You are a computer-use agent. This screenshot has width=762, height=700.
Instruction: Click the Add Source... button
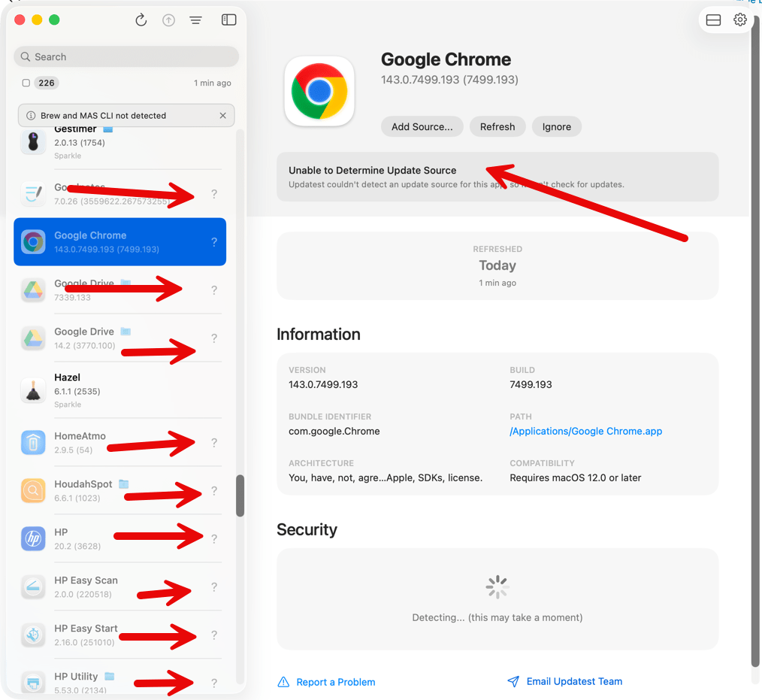click(422, 127)
